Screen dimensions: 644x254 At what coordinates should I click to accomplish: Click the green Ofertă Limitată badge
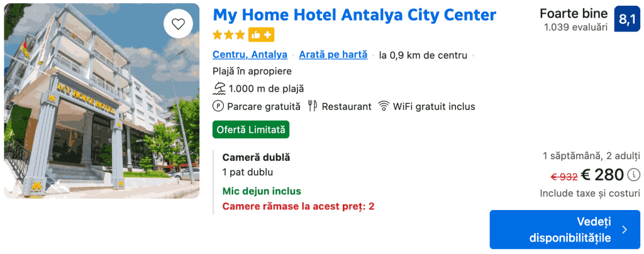[x=251, y=130]
